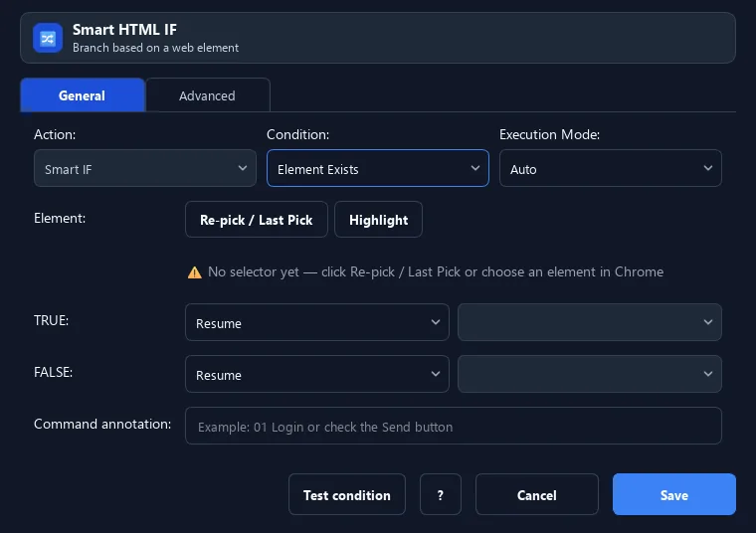Switch to the General tab
Screen dimensions: 756x533
[x=83, y=95]
